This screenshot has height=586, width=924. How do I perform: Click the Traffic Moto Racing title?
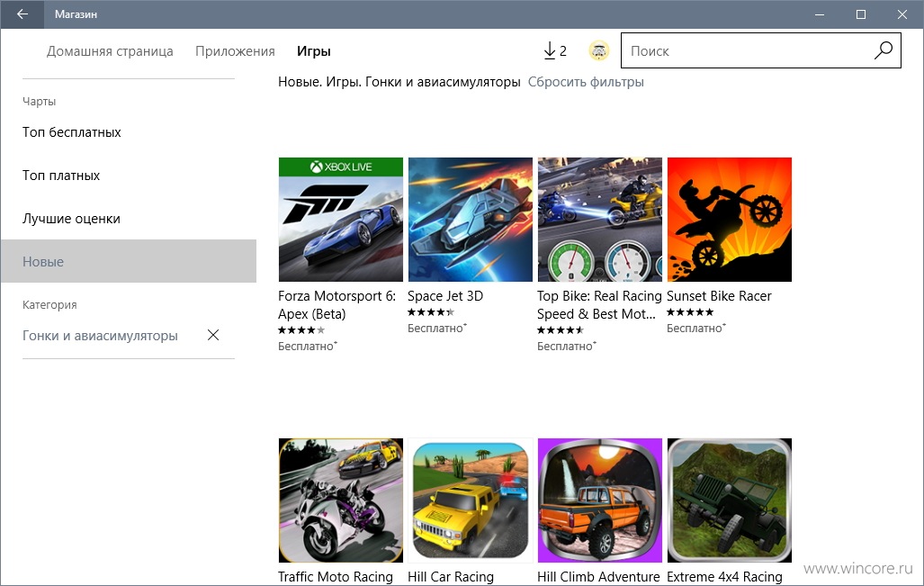click(336, 577)
